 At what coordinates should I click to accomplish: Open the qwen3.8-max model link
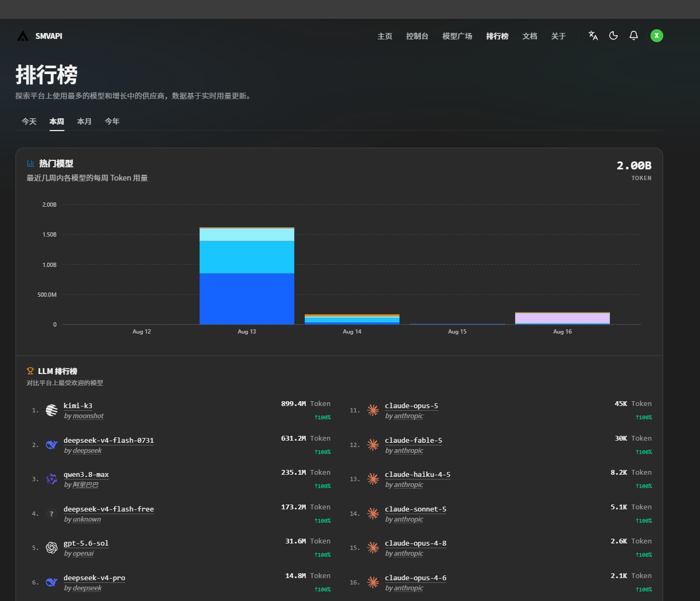[86, 475]
